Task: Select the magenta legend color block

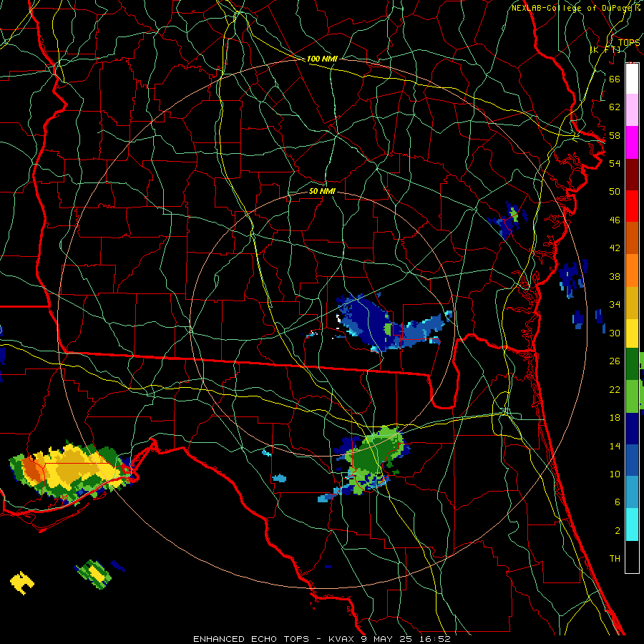Action: pos(632,142)
